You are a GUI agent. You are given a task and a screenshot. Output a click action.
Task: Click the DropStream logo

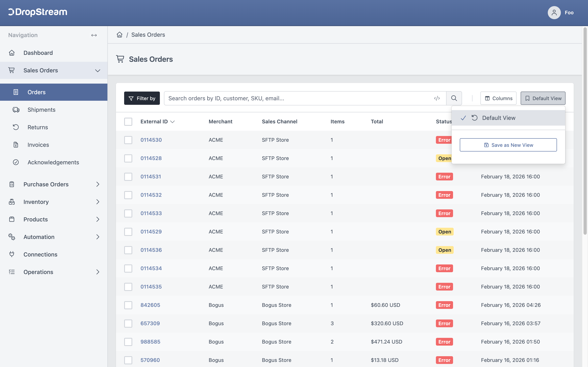point(38,12)
